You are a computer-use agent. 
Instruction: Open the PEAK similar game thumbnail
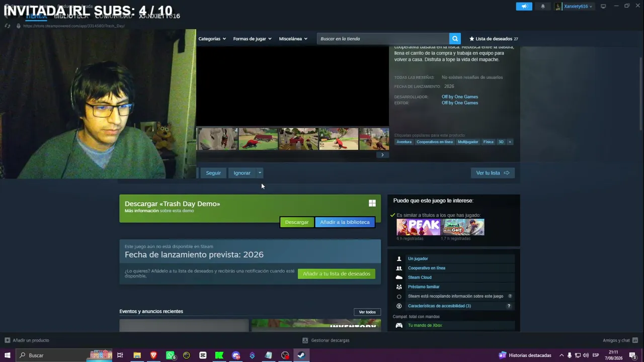pyautogui.click(x=418, y=227)
